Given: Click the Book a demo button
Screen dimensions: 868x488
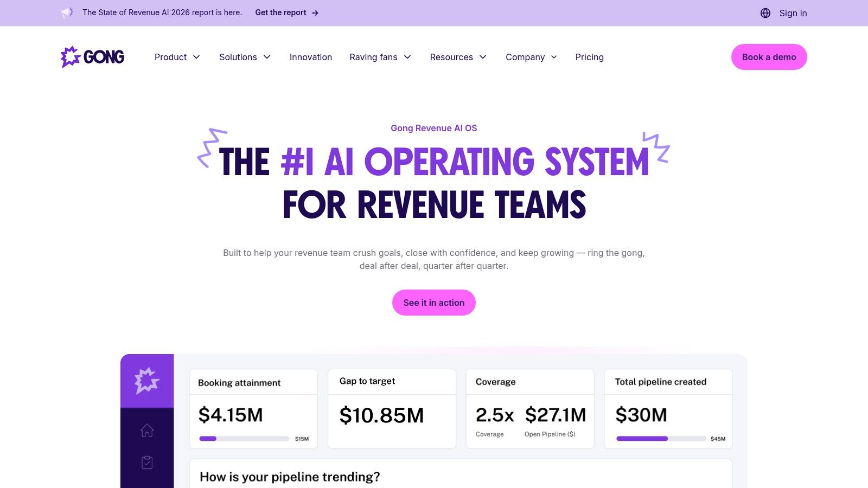Looking at the screenshot, I should 769,56.
